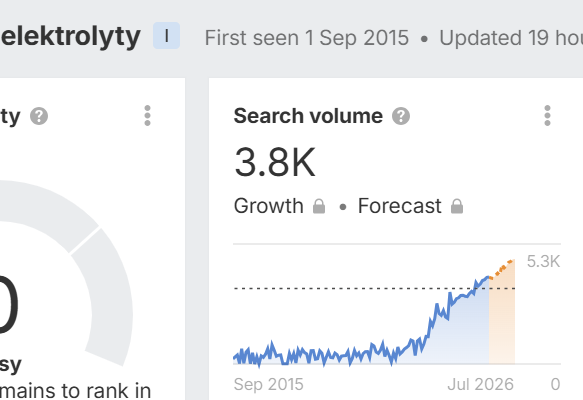This screenshot has width=583, height=400.
Task: Click the Growth label
Action: pos(268,206)
